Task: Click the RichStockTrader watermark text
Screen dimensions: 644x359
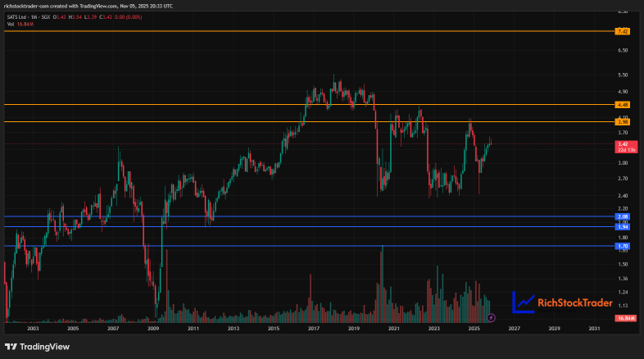Action: click(574, 303)
